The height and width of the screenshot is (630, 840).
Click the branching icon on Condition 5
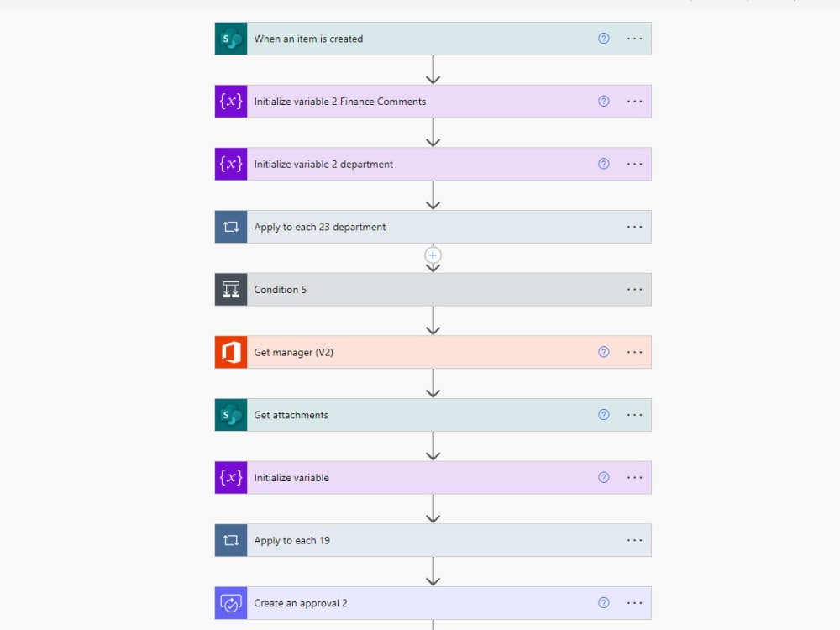[x=230, y=289]
